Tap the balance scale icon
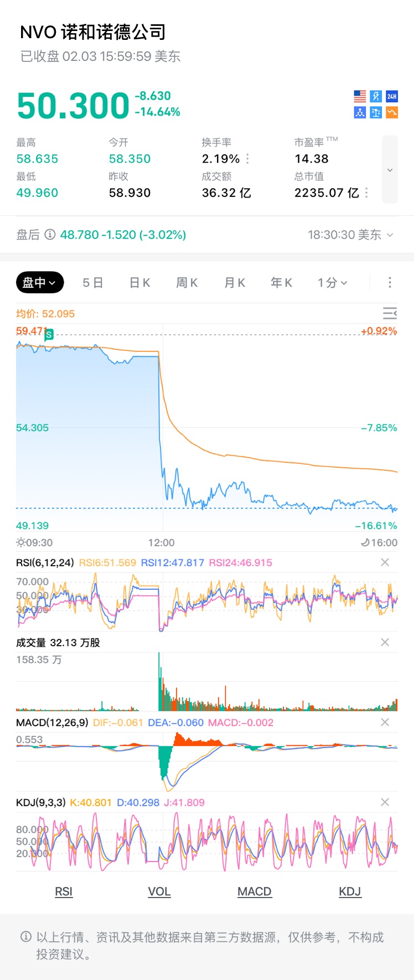The image size is (414, 980). coord(376,112)
